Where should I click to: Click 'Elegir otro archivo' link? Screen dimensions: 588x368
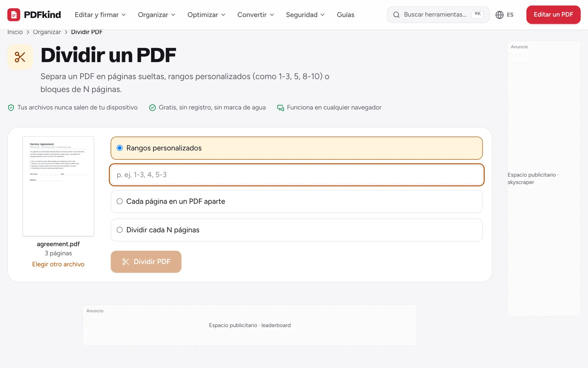pyautogui.click(x=58, y=264)
